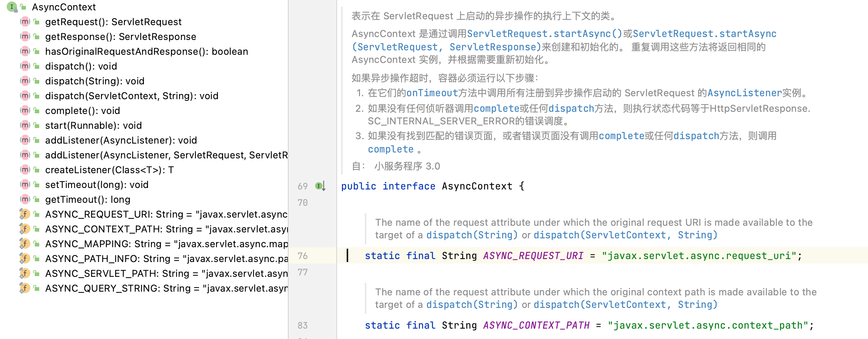Click the method icon beside getTimeout(): long
Image resolution: width=868 pixels, height=339 pixels.
pyautogui.click(x=25, y=199)
